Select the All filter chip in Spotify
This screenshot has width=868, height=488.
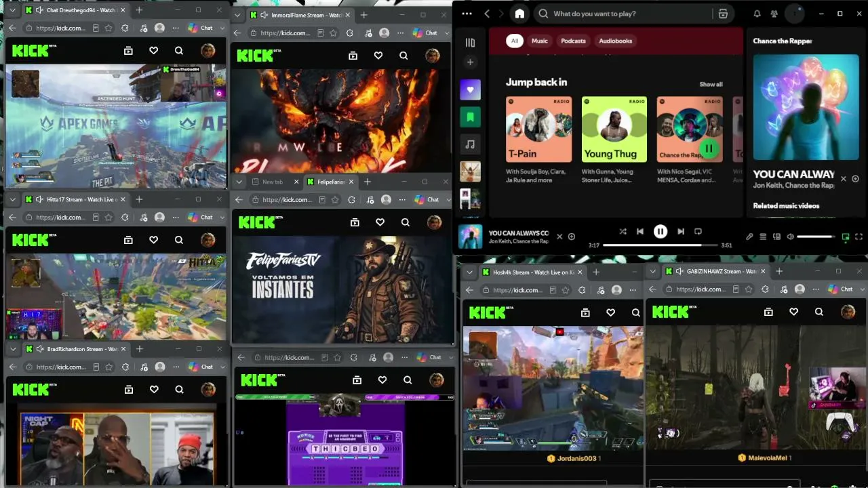click(515, 41)
